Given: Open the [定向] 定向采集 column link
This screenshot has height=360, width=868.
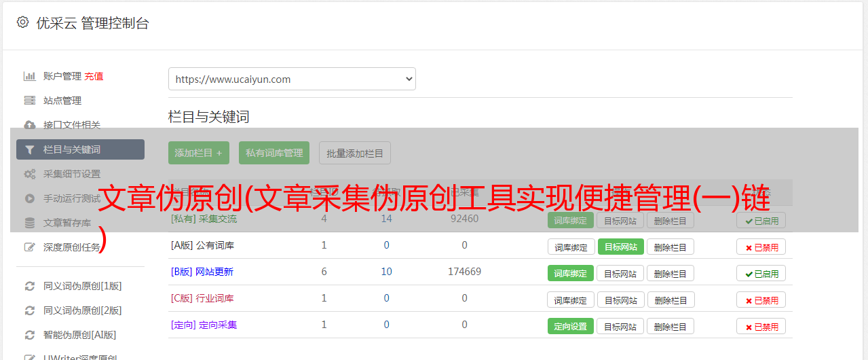Looking at the screenshot, I should 204,325.
